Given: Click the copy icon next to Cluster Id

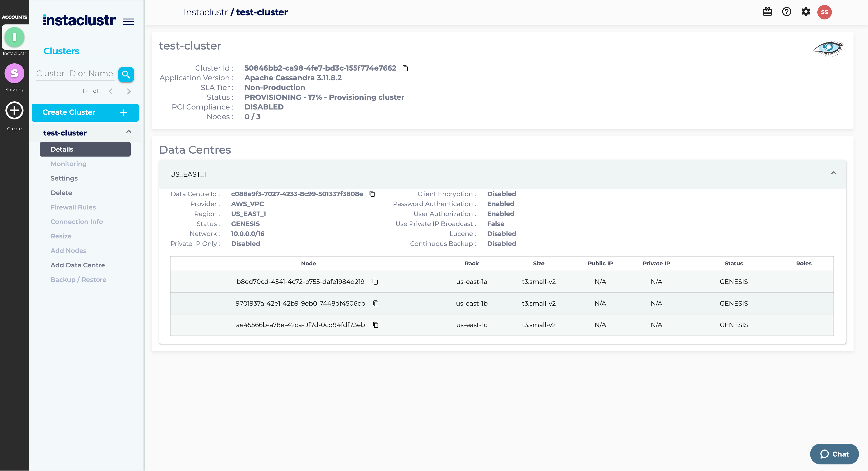Looking at the screenshot, I should click(x=406, y=68).
